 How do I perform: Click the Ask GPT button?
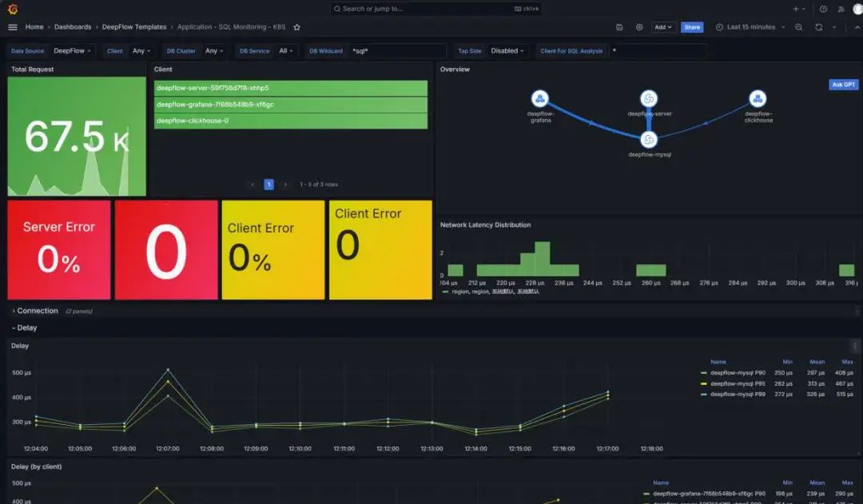pyautogui.click(x=843, y=84)
